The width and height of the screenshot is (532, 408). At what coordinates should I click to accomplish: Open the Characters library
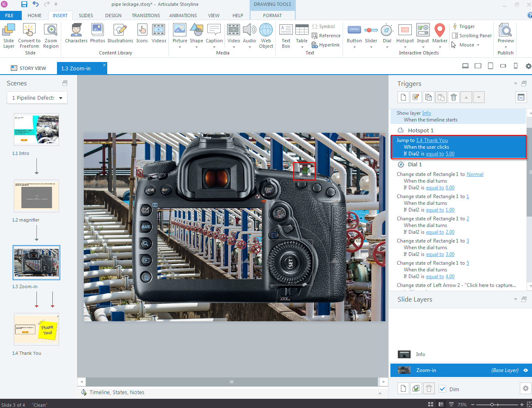[76, 34]
